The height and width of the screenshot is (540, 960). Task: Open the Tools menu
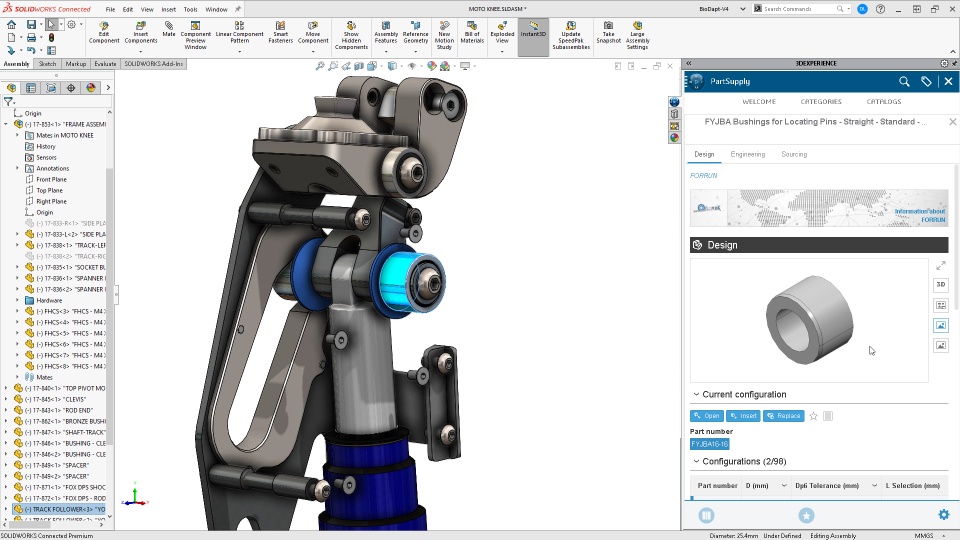coord(190,9)
